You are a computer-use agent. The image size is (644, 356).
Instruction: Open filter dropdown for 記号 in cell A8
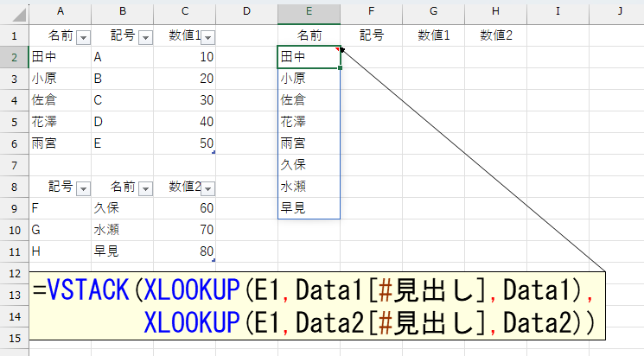pos(83,188)
